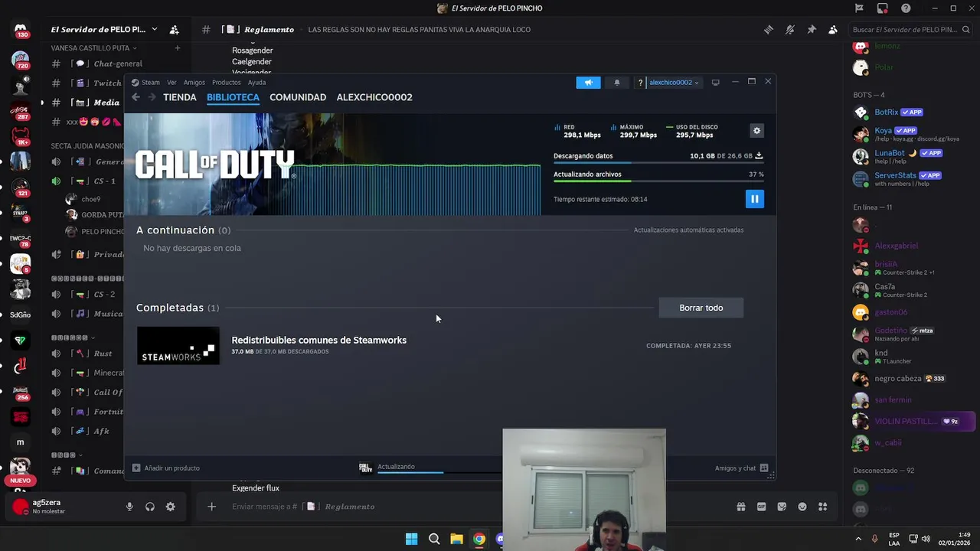Open Discord server name dropdown

click(104, 29)
